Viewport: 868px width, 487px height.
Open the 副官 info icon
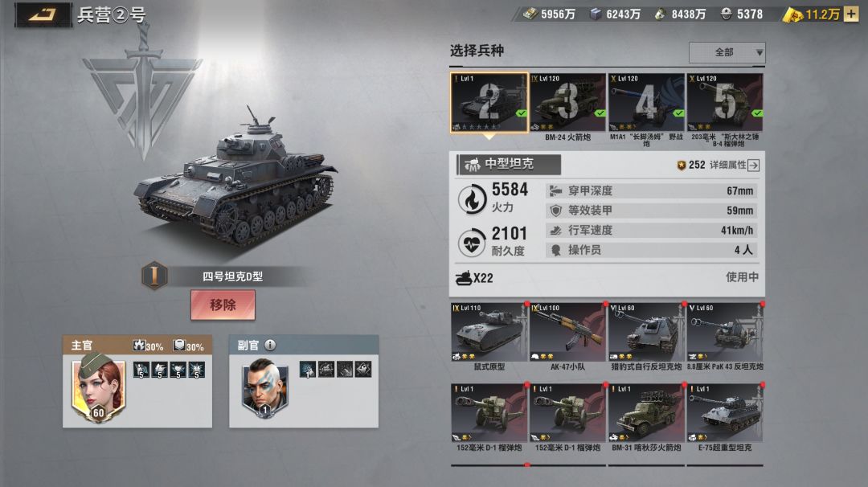tap(270, 345)
